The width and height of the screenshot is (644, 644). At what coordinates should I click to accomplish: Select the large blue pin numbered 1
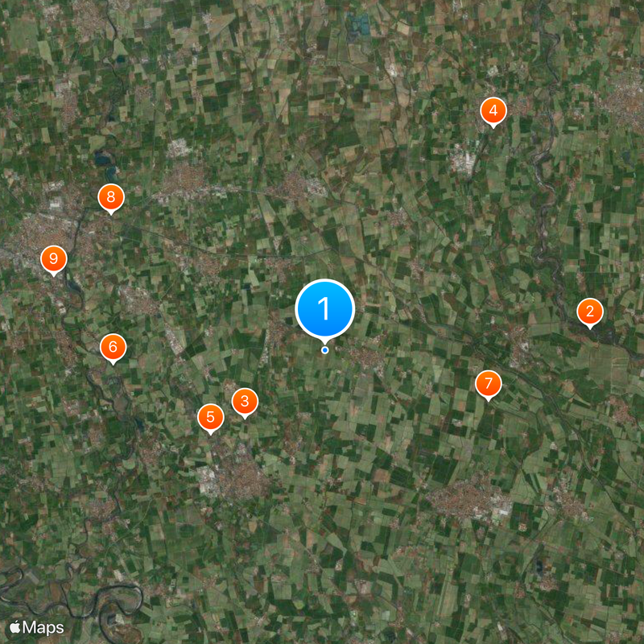pyautogui.click(x=325, y=309)
